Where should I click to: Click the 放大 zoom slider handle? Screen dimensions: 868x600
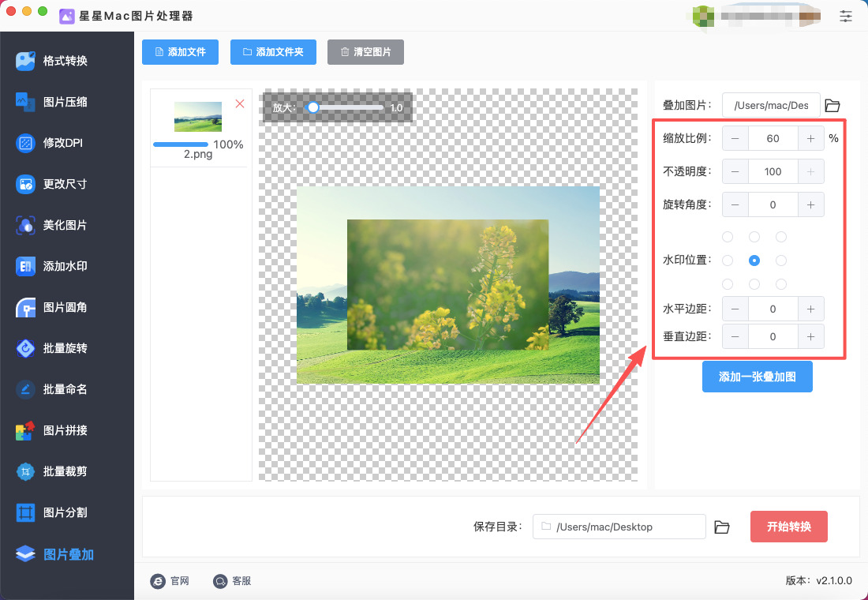(313, 107)
